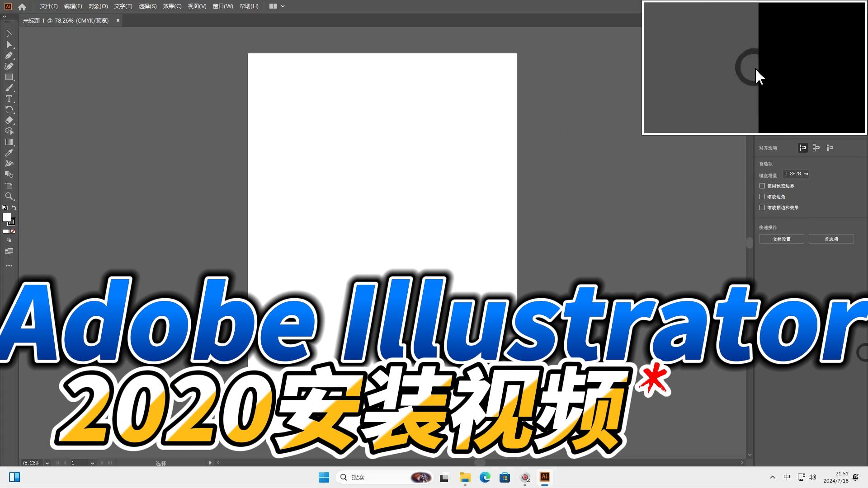Viewport: 868px width, 488px height.
Task: Enable 缩放边角 checkbox
Action: 762,197
